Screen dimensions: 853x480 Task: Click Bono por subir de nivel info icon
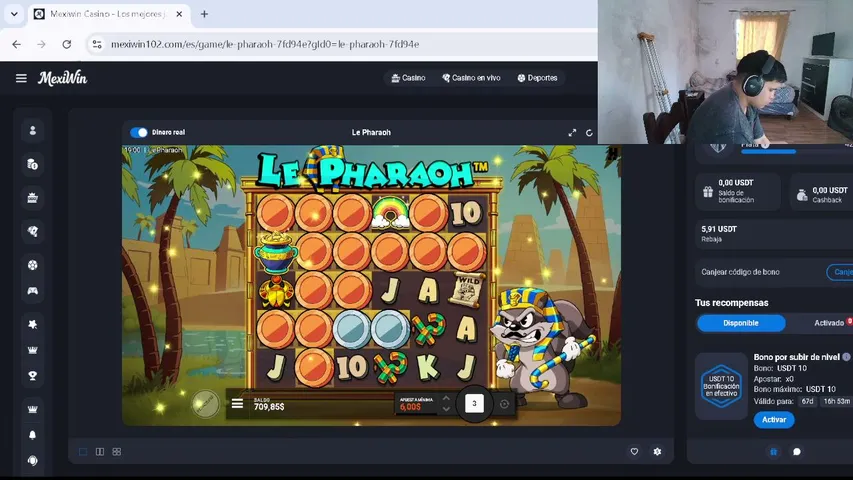coord(846,357)
